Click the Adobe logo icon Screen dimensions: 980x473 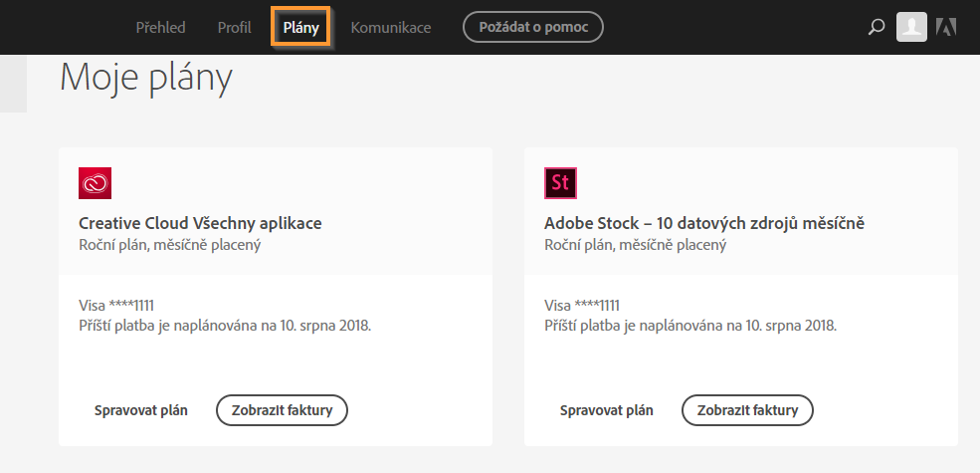[x=946, y=28]
